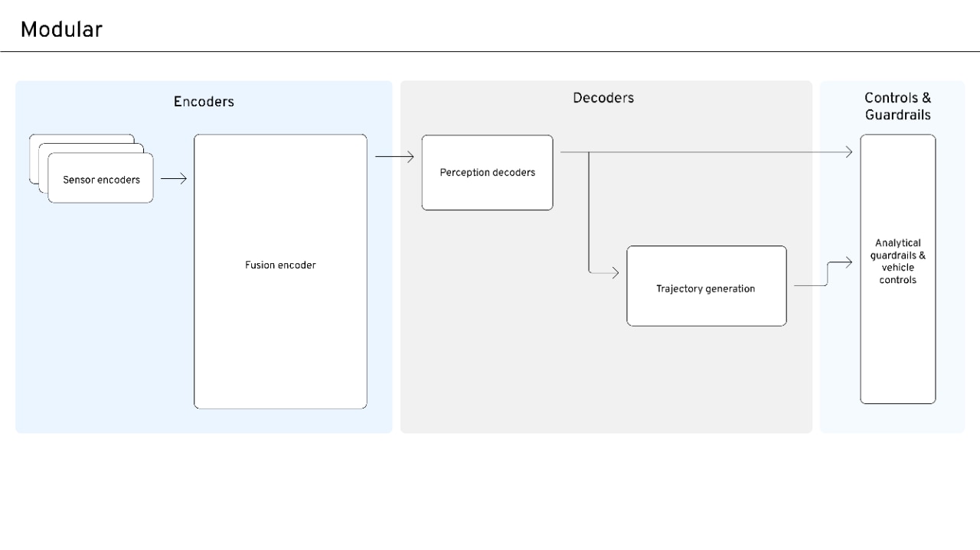
Task: Click the horizontal divider under the title
Action: click(x=490, y=52)
